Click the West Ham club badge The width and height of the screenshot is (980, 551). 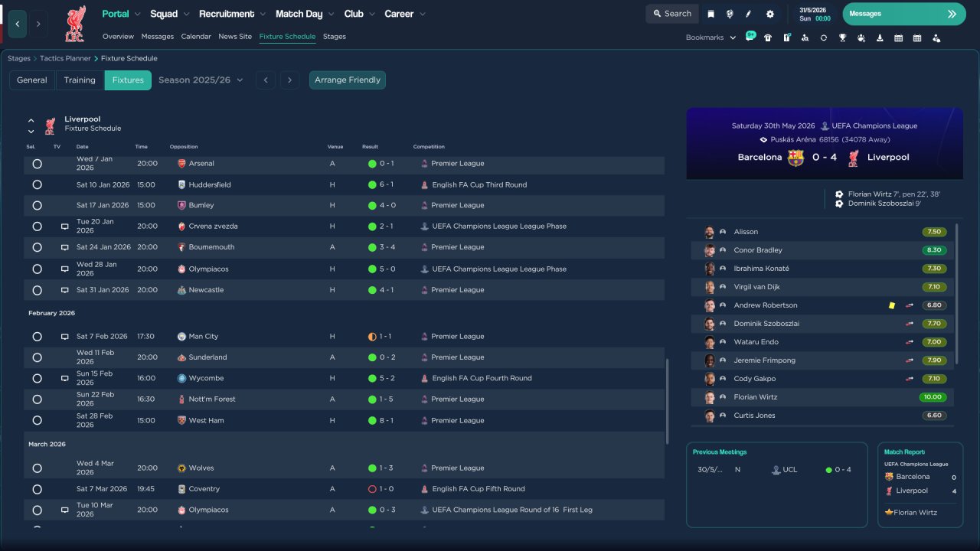click(x=181, y=421)
